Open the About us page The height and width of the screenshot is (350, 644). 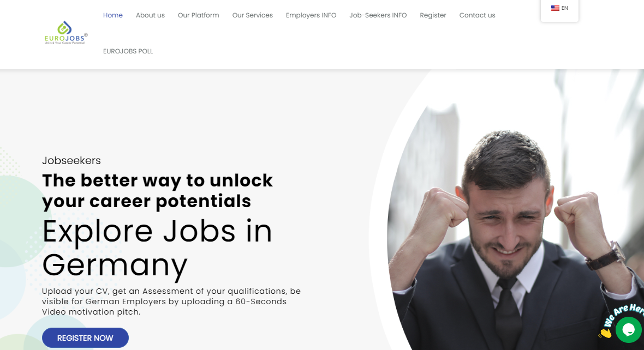coord(150,15)
